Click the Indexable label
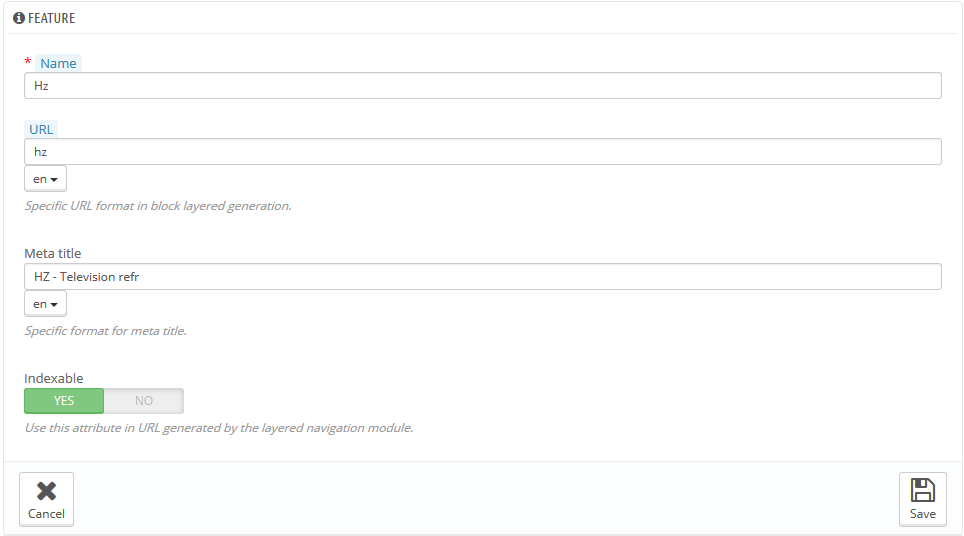The width and height of the screenshot is (964, 536). tap(54, 379)
